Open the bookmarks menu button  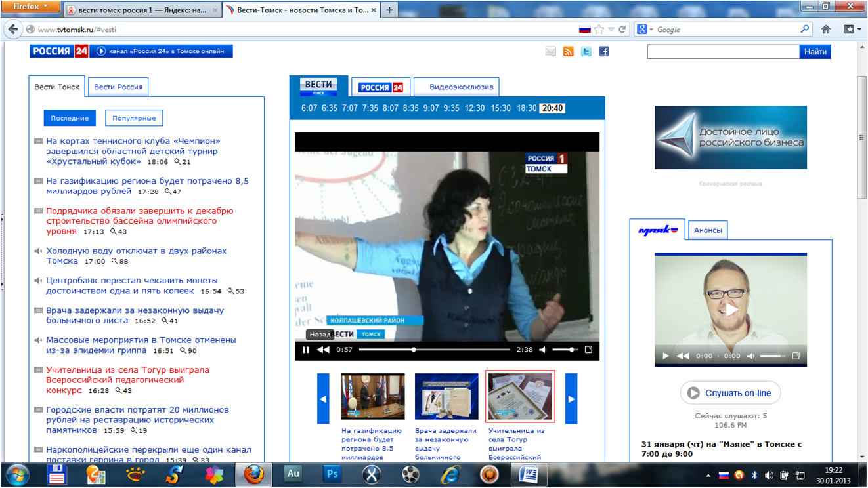coord(852,30)
